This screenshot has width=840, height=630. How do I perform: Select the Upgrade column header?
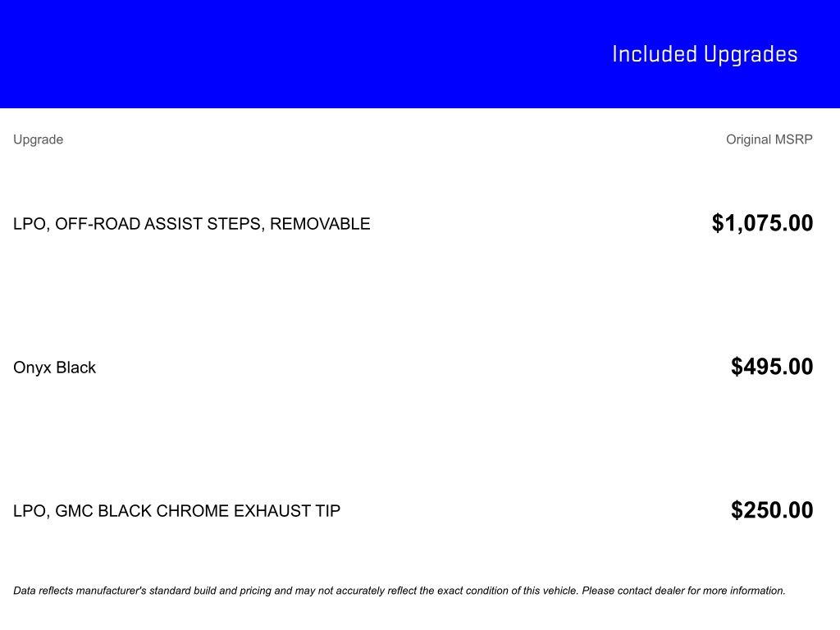click(38, 139)
